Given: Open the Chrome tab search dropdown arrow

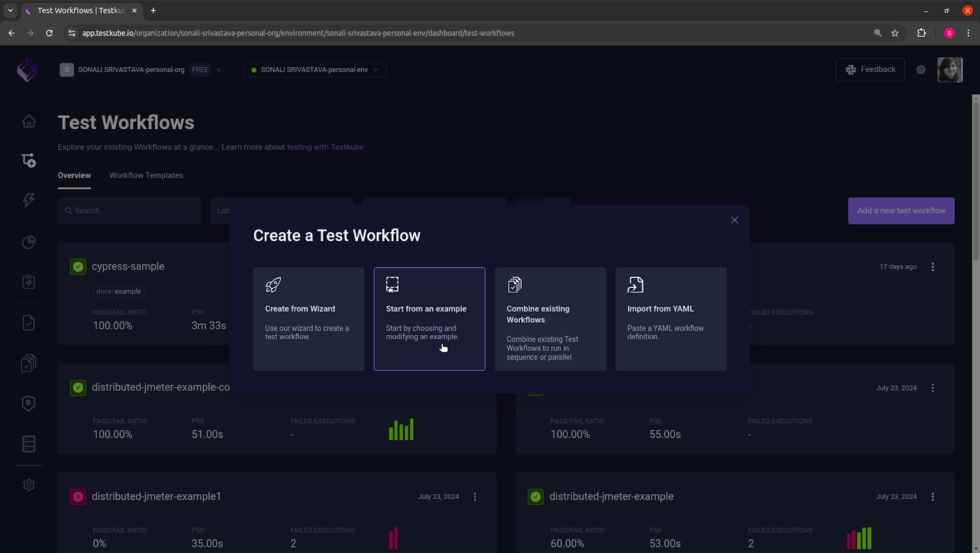Looking at the screenshot, I should [x=10, y=10].
